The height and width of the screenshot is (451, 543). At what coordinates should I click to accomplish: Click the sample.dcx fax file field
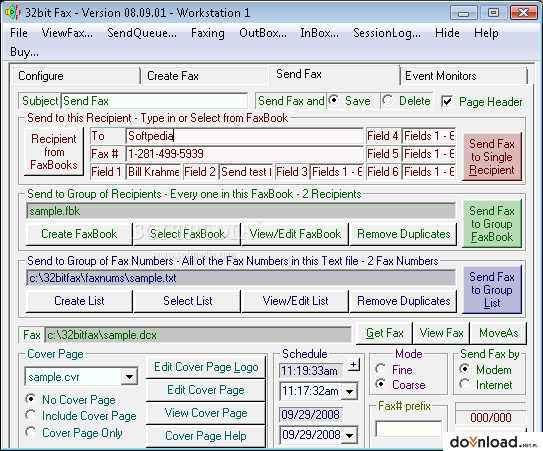click(x=198, y=335)
